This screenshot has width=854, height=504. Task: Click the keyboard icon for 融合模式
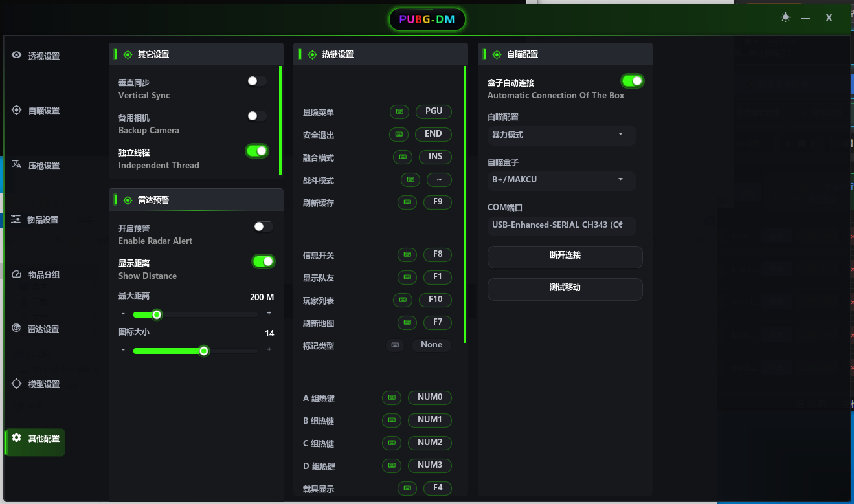coord(403,157)
